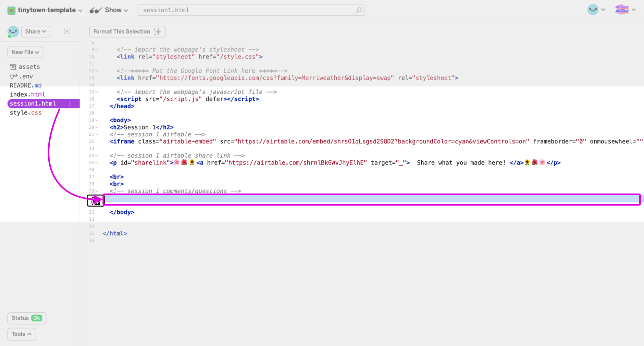Click the closing </body> tag
Viewport: 644px width, 346px height.
point(122,212)
